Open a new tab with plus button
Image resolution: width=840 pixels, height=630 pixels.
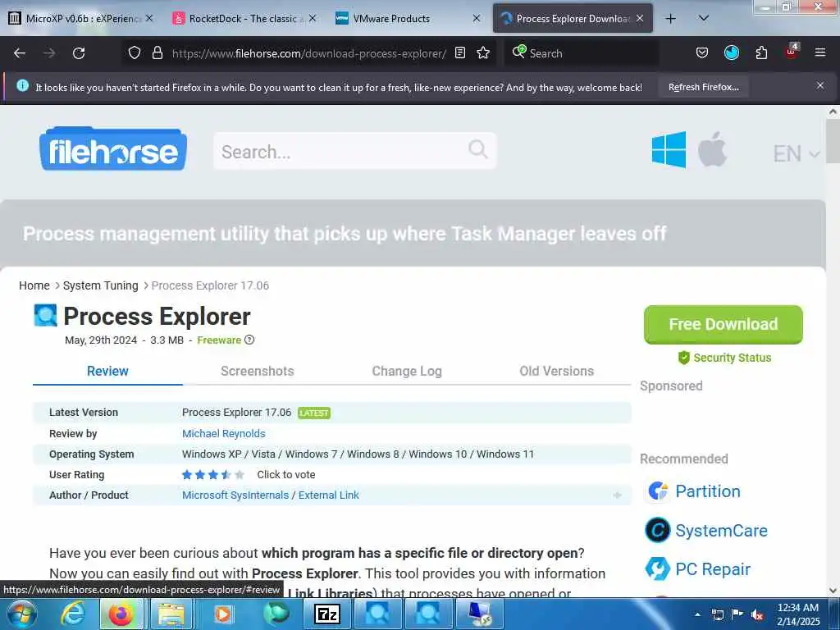670,19
